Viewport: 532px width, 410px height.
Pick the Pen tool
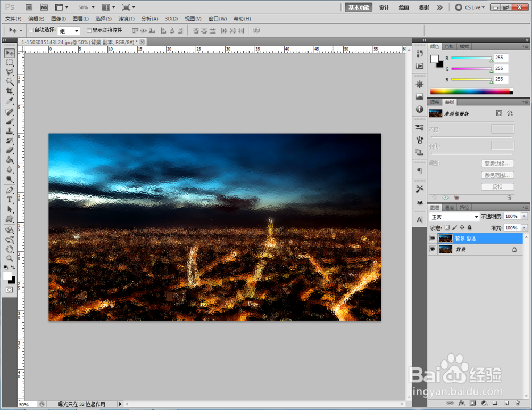[10, 190]
